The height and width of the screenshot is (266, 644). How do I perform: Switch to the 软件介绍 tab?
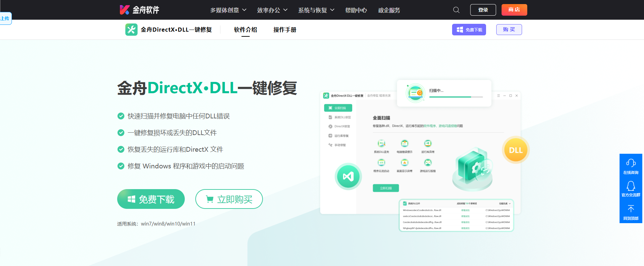coord(246,30)
